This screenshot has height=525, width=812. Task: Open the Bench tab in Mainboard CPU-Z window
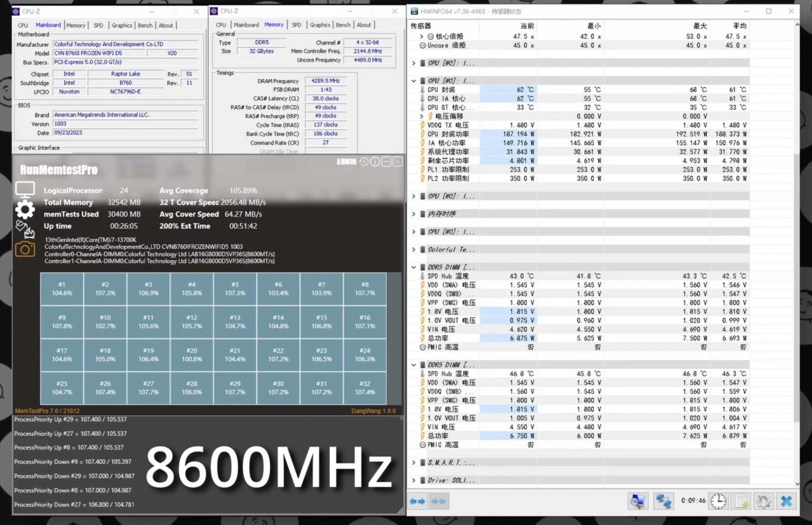click(145, 25)
